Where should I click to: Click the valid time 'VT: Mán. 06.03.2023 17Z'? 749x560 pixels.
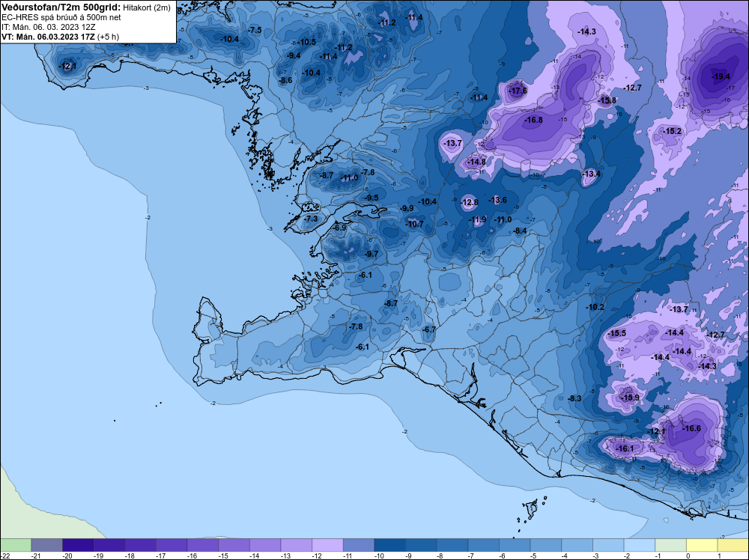[x=48, y=37]
